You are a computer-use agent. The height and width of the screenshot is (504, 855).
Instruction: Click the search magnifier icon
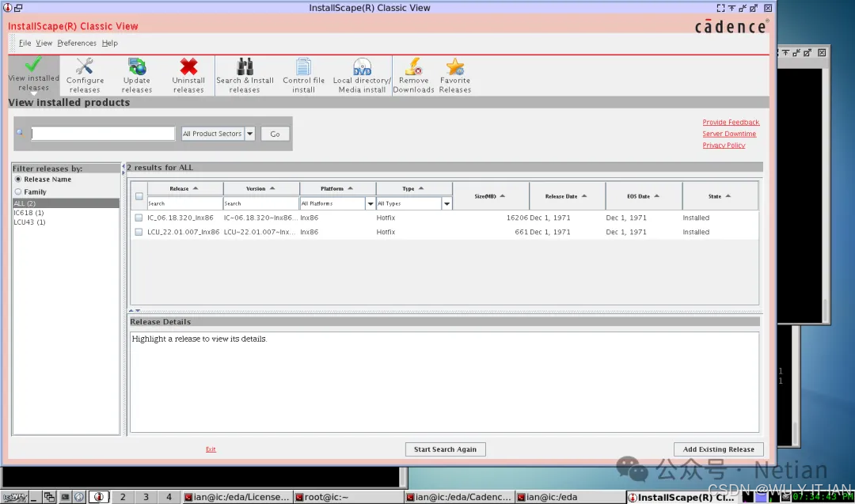[x=20, y=132]
